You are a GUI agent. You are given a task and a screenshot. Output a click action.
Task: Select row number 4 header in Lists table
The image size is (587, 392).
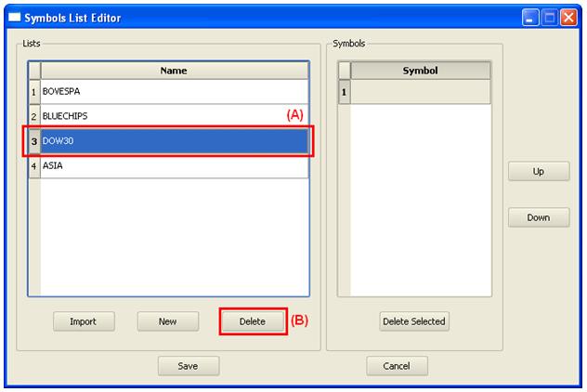pyautogui.click(x=34, y=165)
